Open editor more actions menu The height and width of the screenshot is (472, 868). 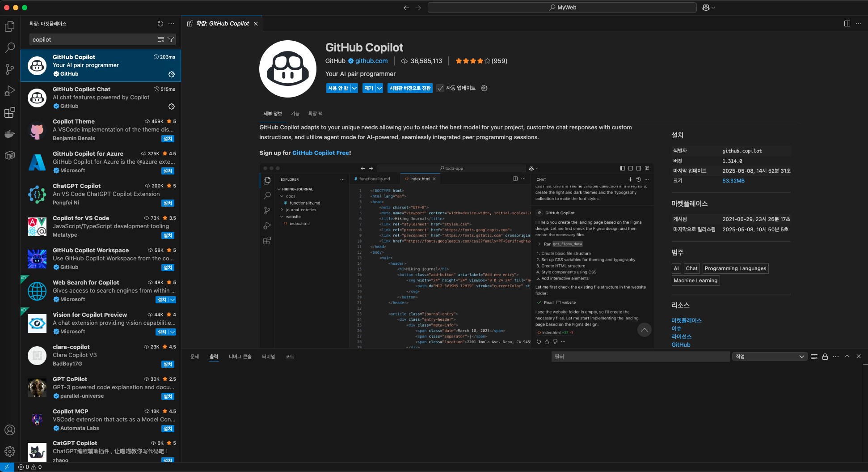coord(859,24)
